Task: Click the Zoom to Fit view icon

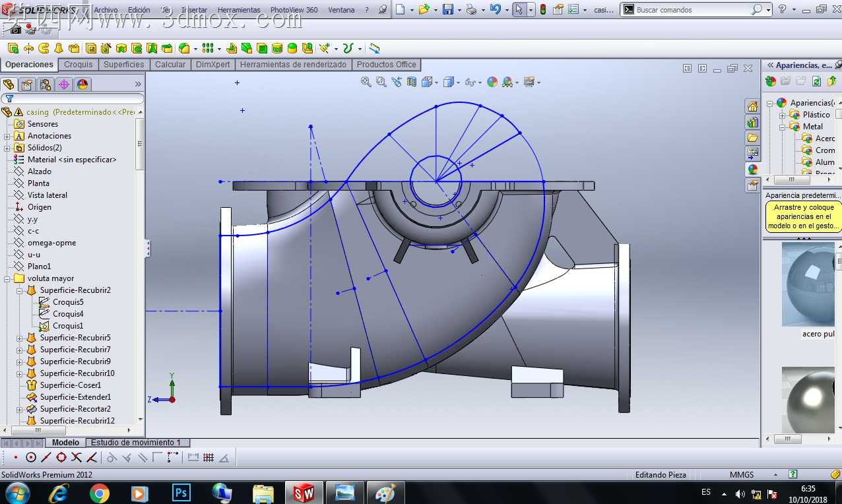Action: [366, 82]
